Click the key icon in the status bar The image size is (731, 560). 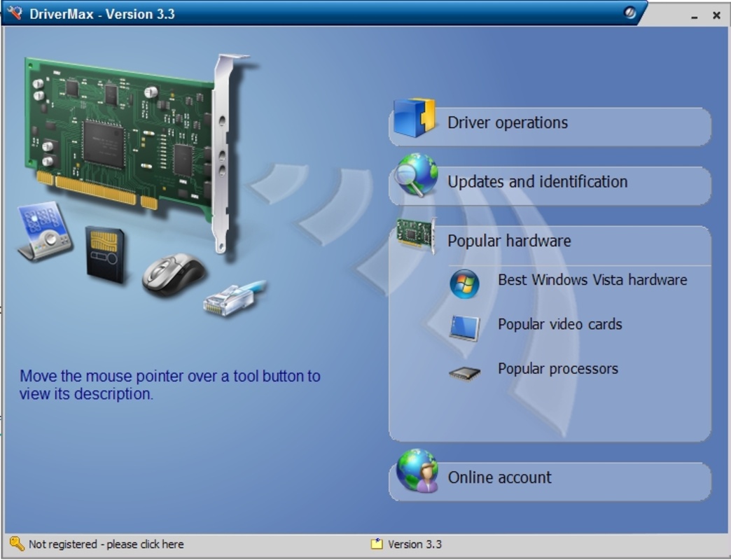click(x=15, y=543)
